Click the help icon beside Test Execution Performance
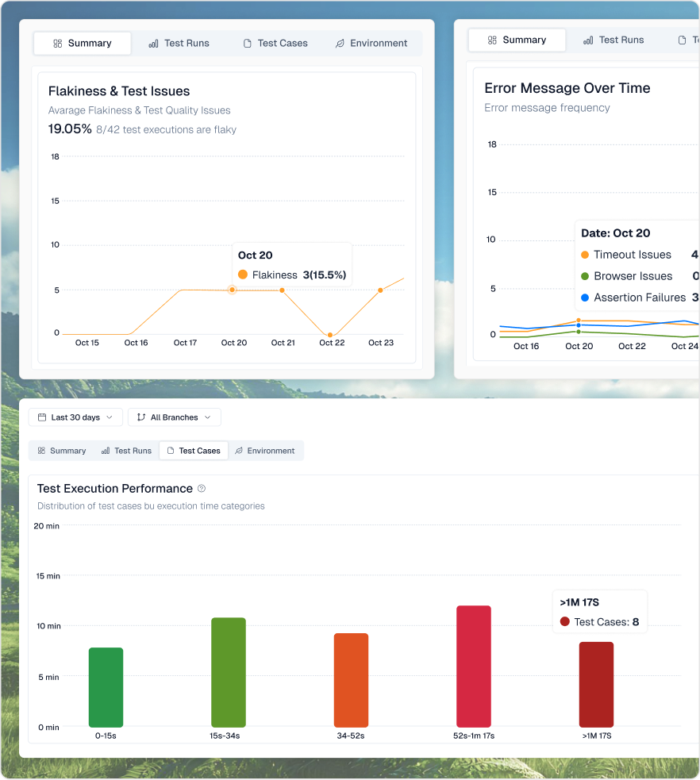Viewport: 700px width, 780px height. click(202, 489)
